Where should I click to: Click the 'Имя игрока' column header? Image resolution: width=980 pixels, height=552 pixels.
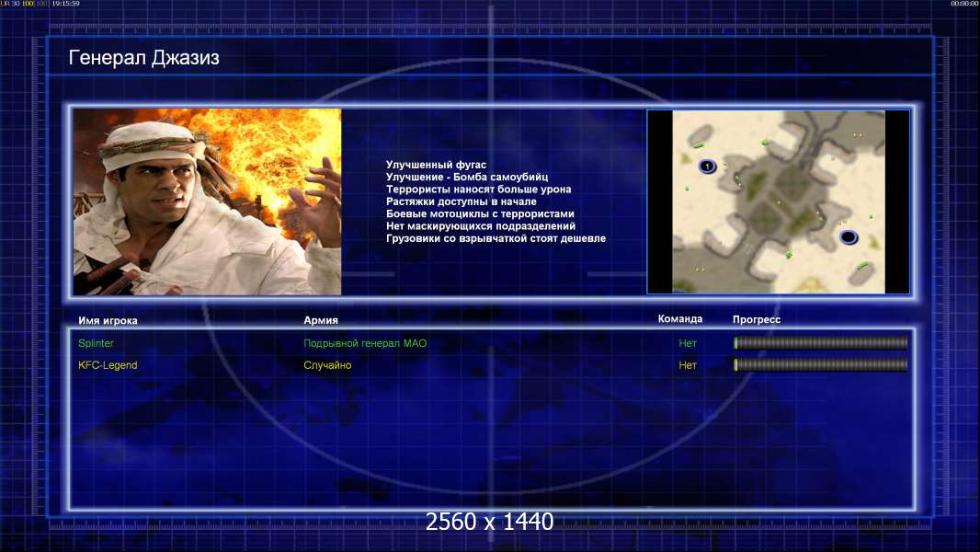(x=108, y=320)
